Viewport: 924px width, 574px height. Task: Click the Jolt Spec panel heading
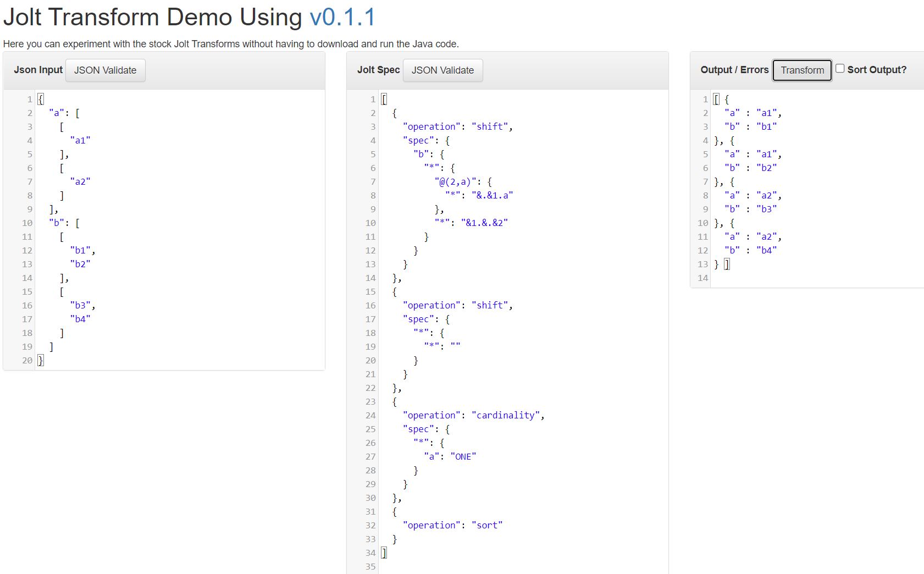point(378,70)
